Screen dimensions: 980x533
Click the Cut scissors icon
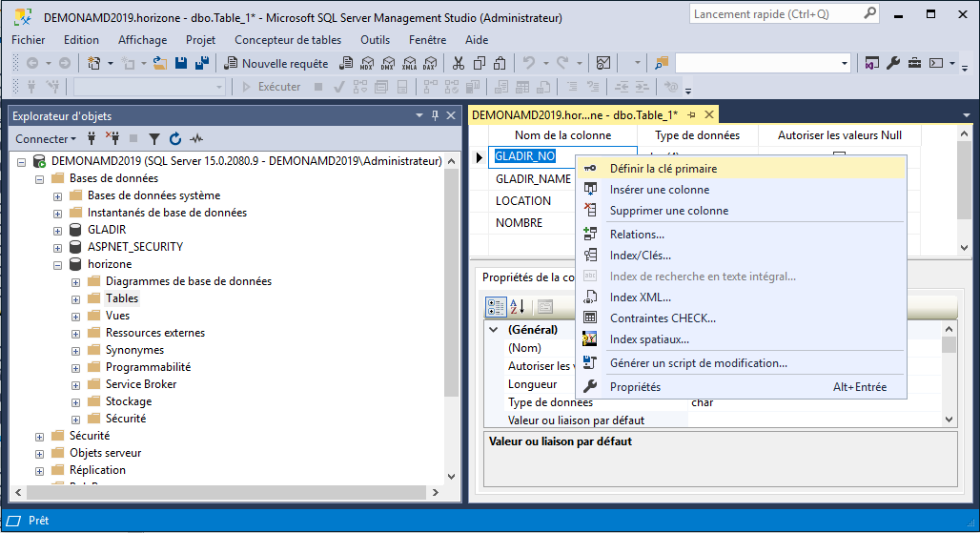[x=459, y=64]
